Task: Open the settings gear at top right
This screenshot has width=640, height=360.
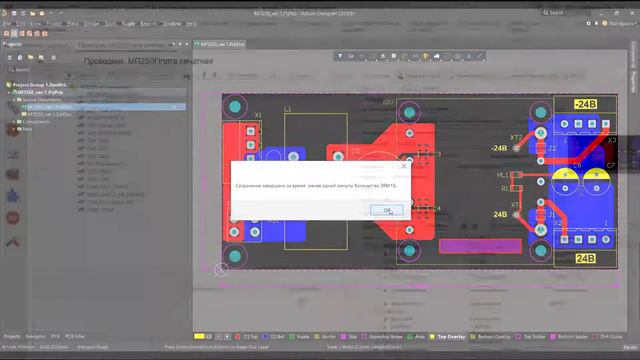Action: coord(588,24)
